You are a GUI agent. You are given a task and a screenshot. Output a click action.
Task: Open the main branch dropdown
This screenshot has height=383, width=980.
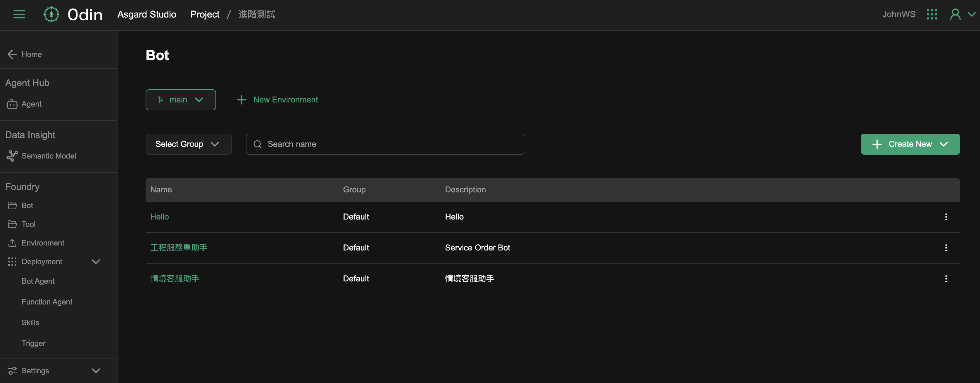(181, 100)
